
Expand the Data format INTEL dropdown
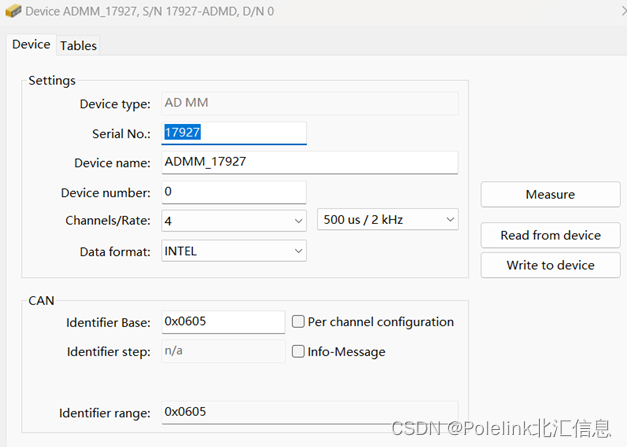pyautogui.click(x=234, y=251)
